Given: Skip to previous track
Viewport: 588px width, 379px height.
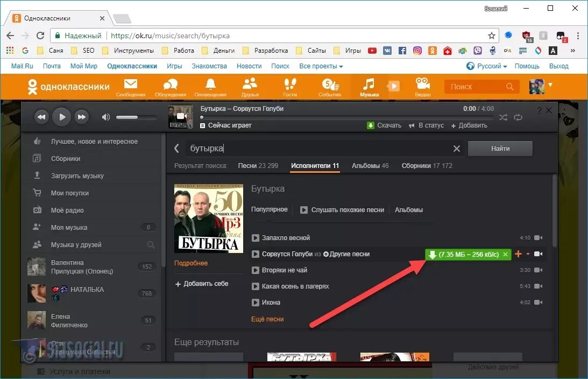Looking at the screenshot, I should coord(41,117).
